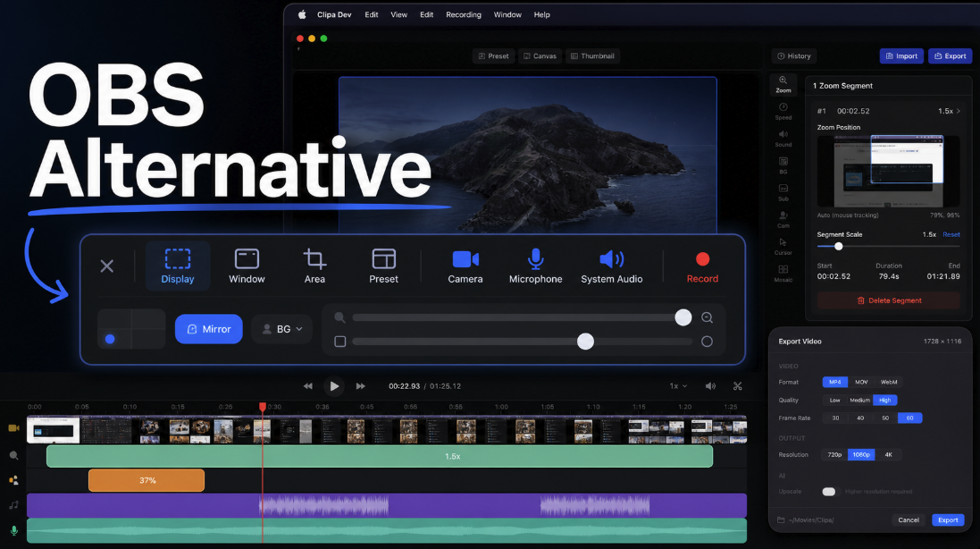Click the lower slider in the recording bar

coord(522,342)
